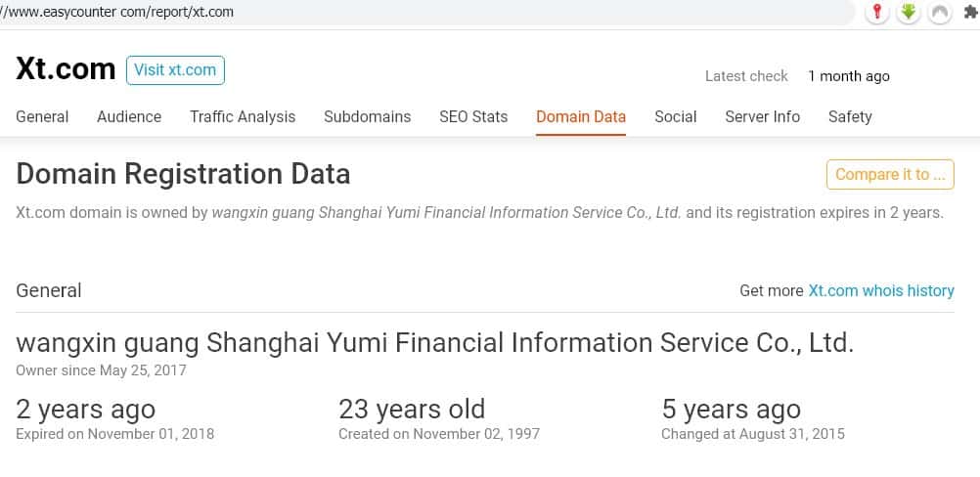Follow the Xt.com whois history link
This screenshot has width=980, height=477.
click(881, 290)
